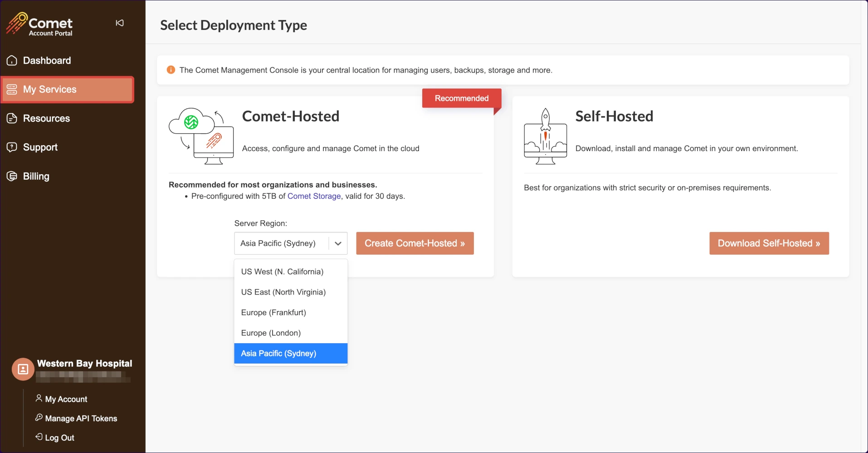Click the My Services server icon
The width and height of the screenshot is (868, 453).
[x=12, y=89]
